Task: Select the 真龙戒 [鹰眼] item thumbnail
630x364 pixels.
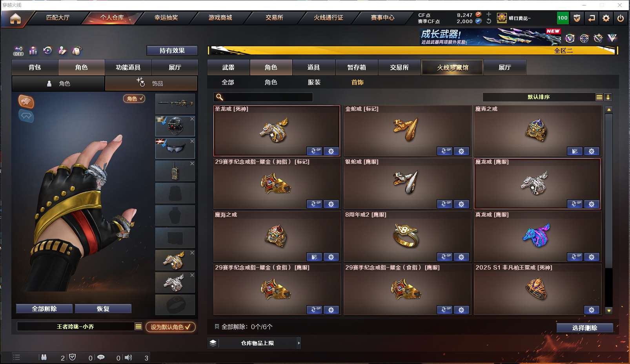Action: click(537, 237)
